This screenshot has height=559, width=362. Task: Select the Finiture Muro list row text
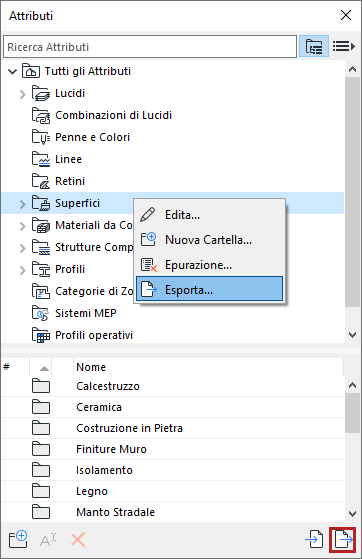[111, 449]
